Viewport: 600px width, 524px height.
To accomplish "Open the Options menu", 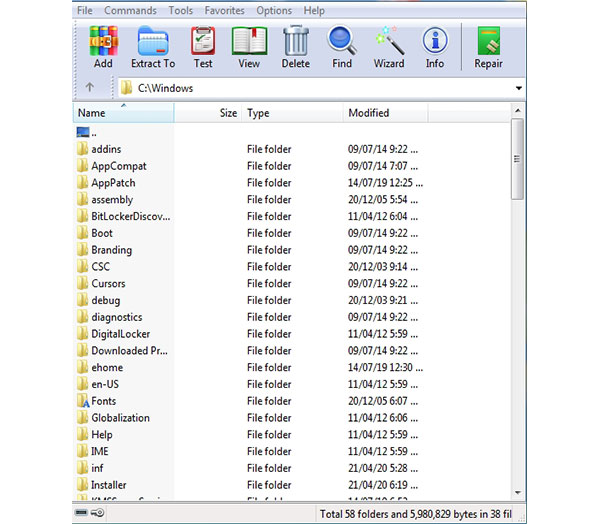I will tap(274, 10).
